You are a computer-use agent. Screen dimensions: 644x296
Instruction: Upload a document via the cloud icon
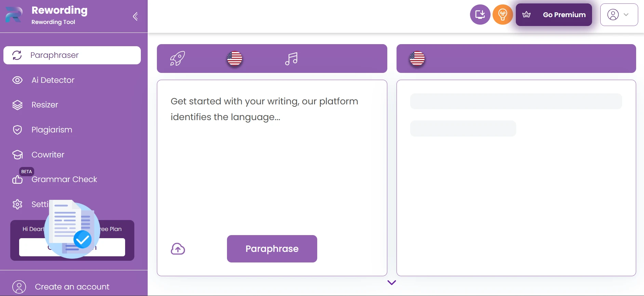178,249
